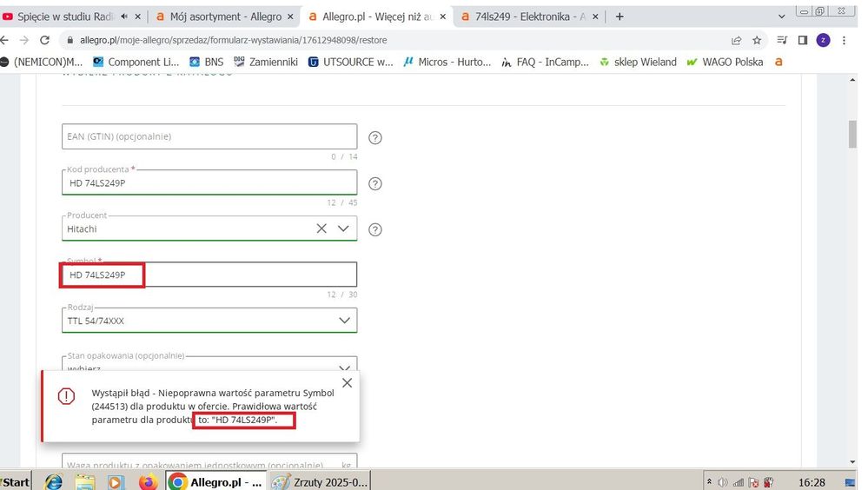868x490 pixels.
Task: Go back with the browser arrow
Action: click(x=4, y=40)
